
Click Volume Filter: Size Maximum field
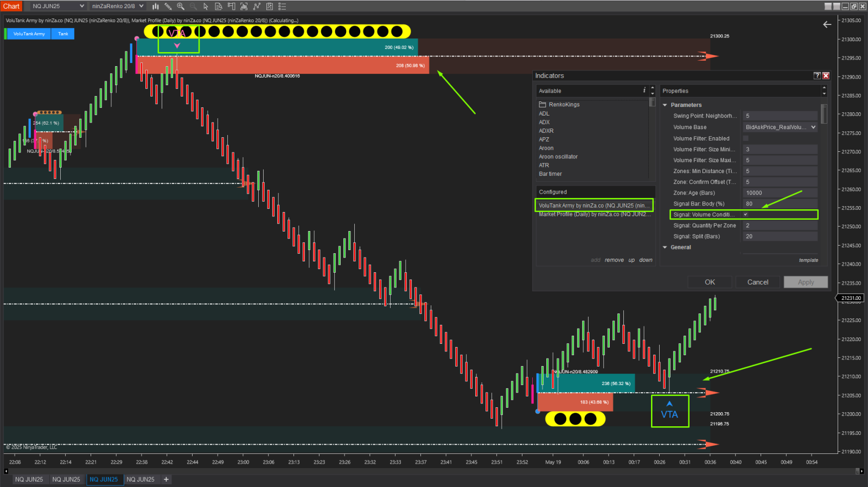780,160
